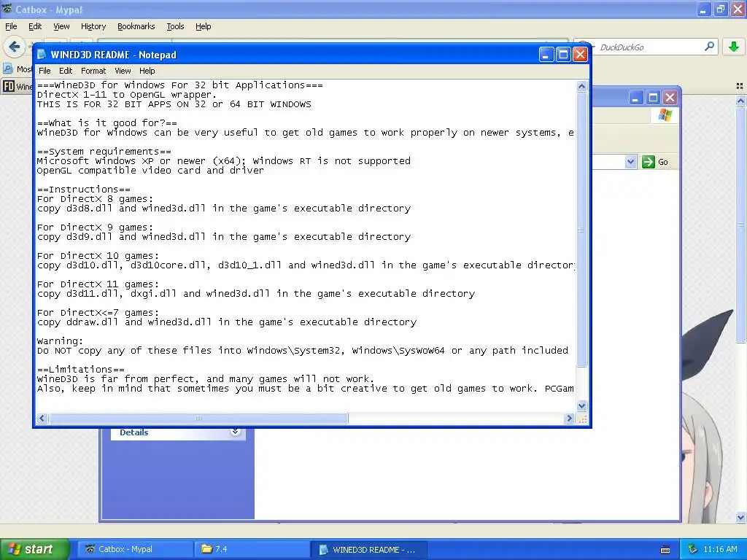Close the WINED3D README Notepad window
747x560 pixels.
pyautogui.click(x=580, y=55)
